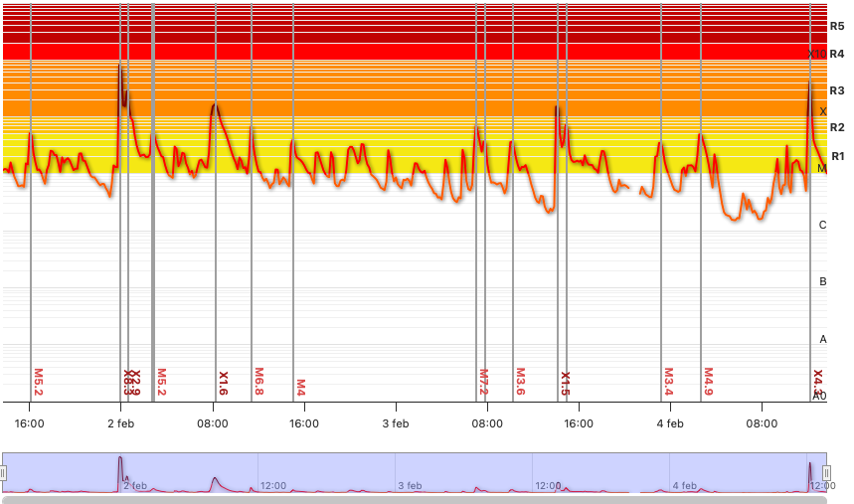Select the M6.8 flare marker label
Viewport: 854px width, 504px height.
tap(258, 382)
